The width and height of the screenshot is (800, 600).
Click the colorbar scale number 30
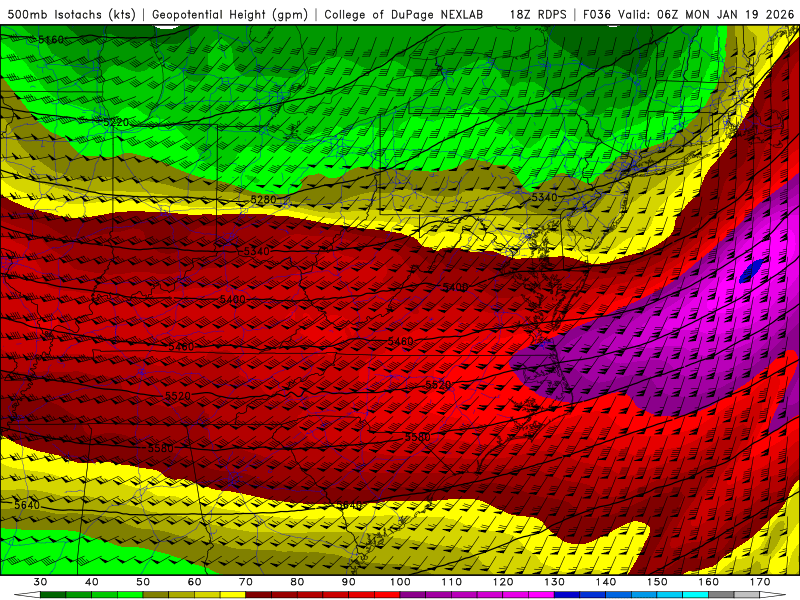pyautogui.click(x=40, y=582)
